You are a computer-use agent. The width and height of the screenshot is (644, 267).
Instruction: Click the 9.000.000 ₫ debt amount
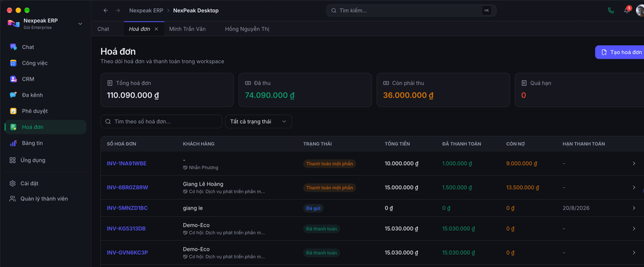tap(522, 163)
